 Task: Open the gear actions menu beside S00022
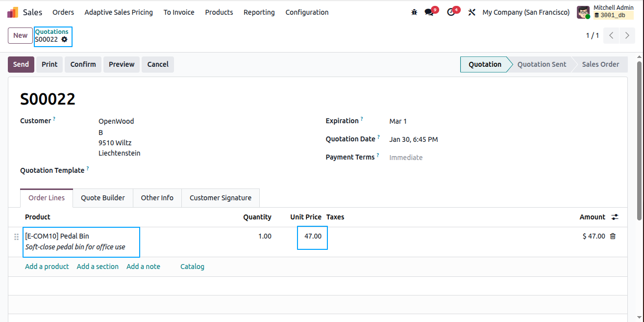64,39
